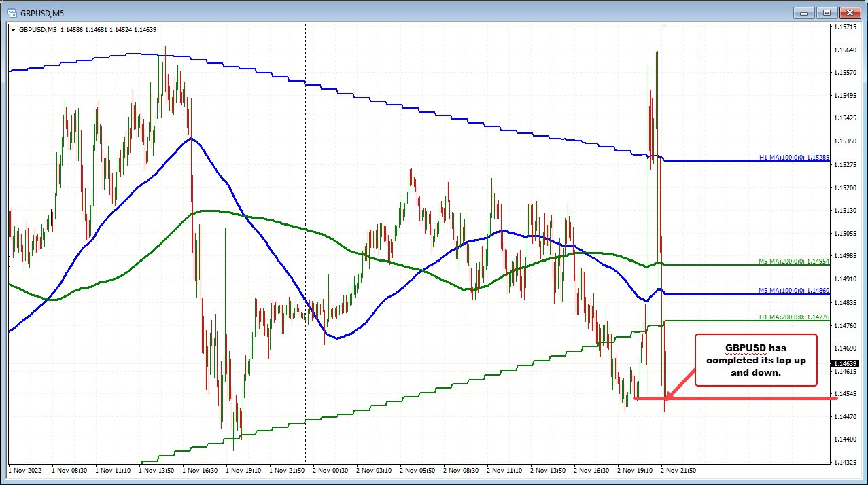Click the 2 Nov 19:10 time label
868x485 pixels.
pos(636,469)
